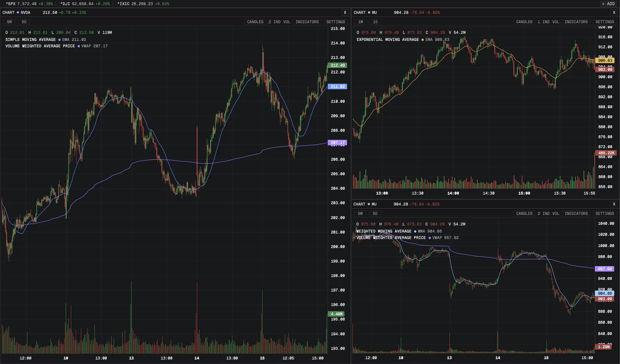Toggle VOL on top MU chart

[x=556, y=22]
